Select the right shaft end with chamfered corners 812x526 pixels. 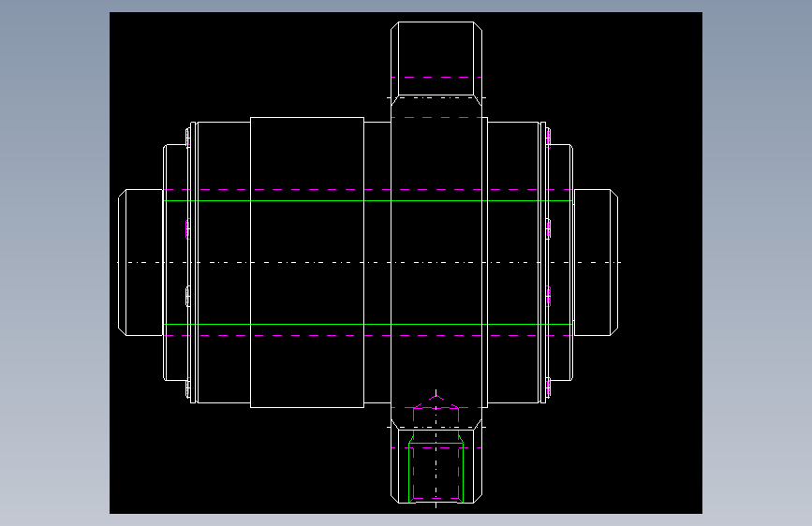pyautogui.click(x=596, y=262)
